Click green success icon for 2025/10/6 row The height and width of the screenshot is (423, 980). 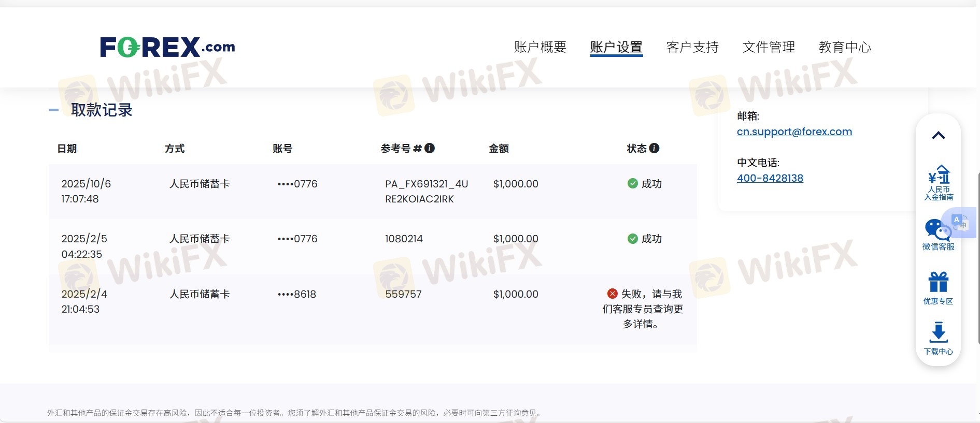[x=632, y=183]
